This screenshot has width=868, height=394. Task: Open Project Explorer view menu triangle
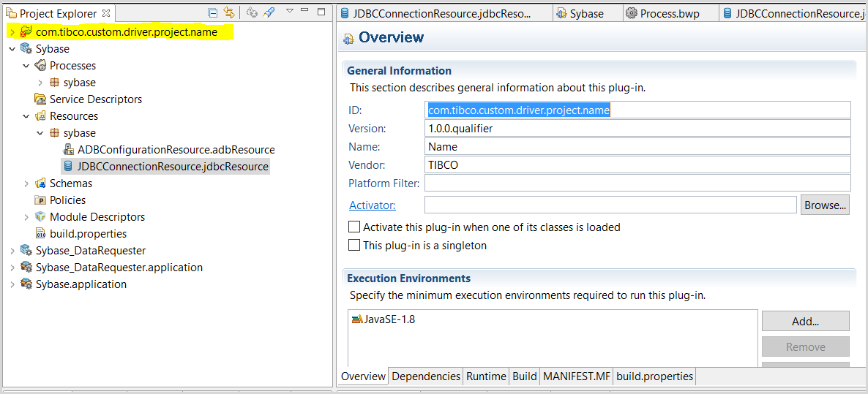point(290,11)
